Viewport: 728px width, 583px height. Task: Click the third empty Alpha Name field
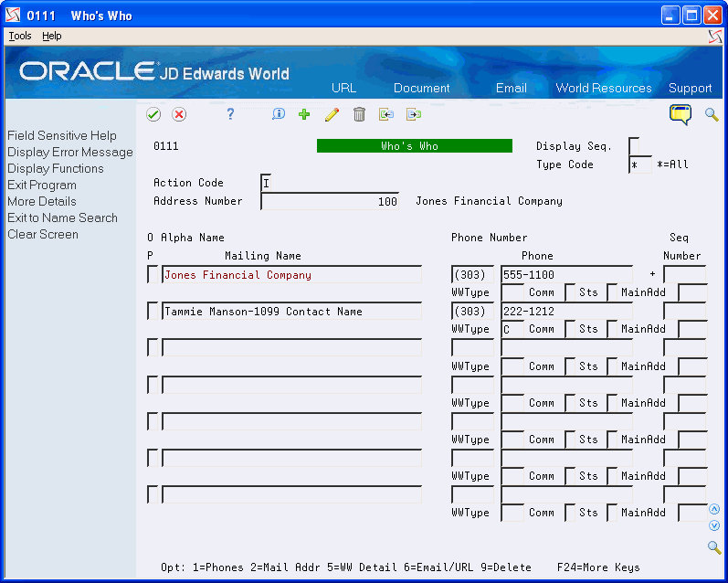coord(292,421)
